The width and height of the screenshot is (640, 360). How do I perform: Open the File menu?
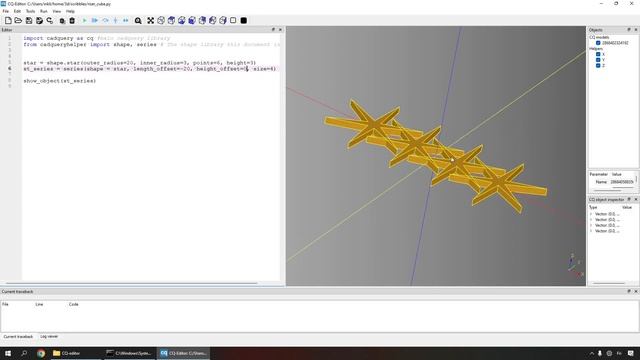tap(5, 11)
